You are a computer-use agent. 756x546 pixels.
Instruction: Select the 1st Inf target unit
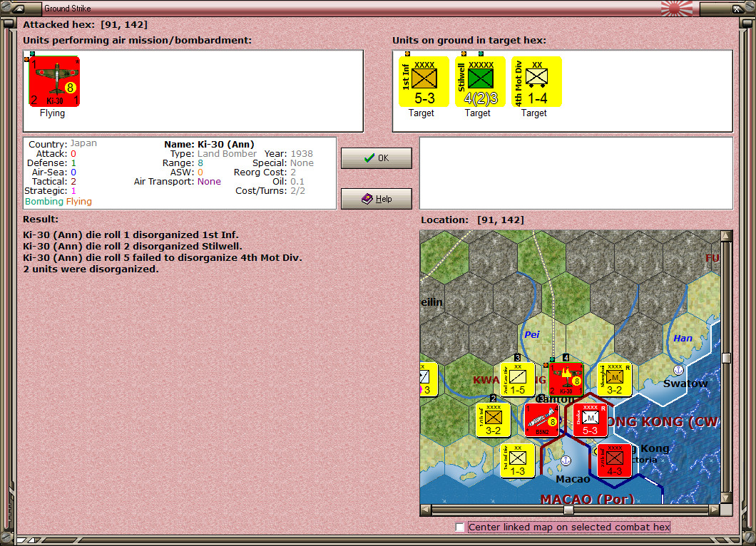pyautogui.click(x=424, y=81)
